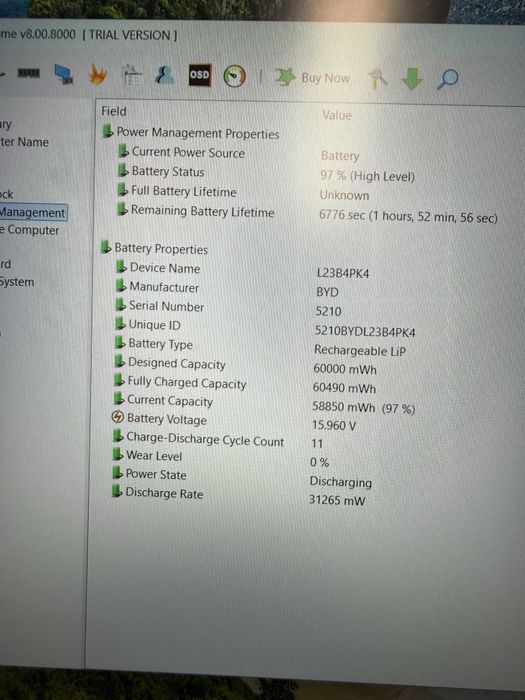Click the 'Discharging' power state value
This screenshot has width=525, height=700.
pos(341,482)
